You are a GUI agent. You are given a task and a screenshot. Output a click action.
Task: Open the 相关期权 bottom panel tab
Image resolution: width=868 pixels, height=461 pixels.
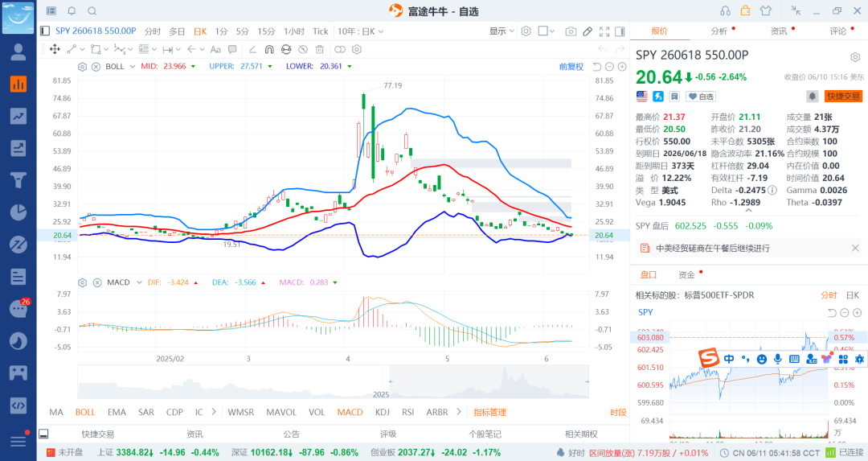(x=581, y=434)
